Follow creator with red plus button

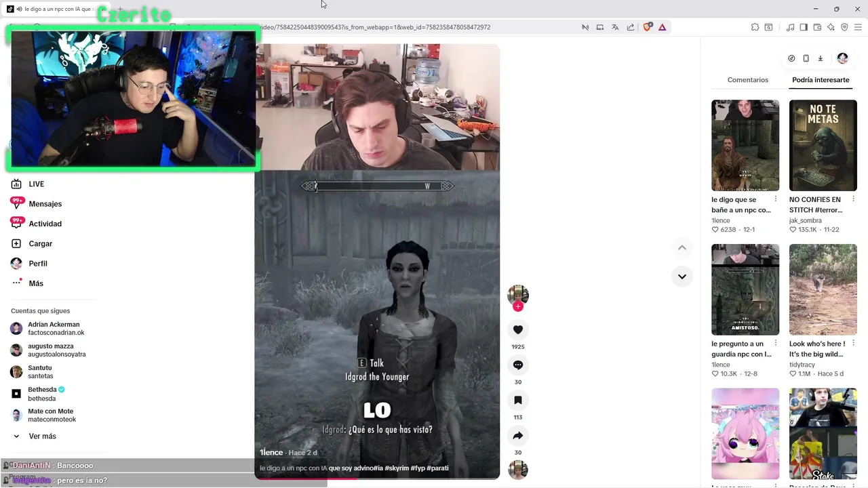[x=518, y=306]
